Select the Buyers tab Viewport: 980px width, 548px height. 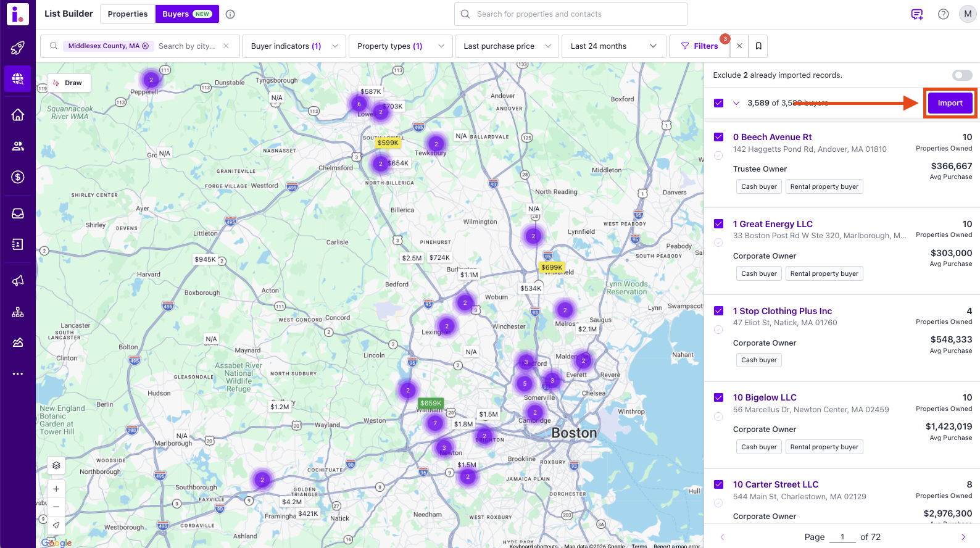(187, 14)
